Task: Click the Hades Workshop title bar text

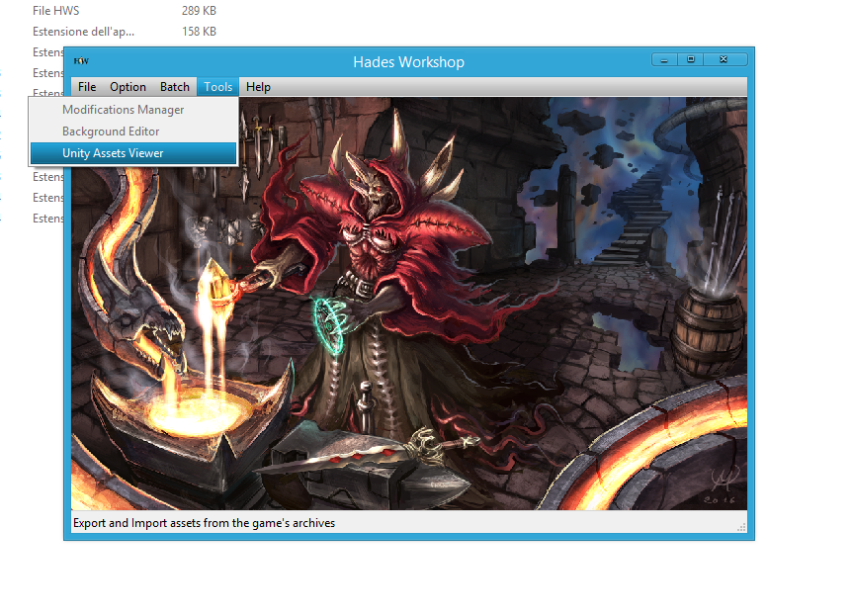Action: (408, 62)
